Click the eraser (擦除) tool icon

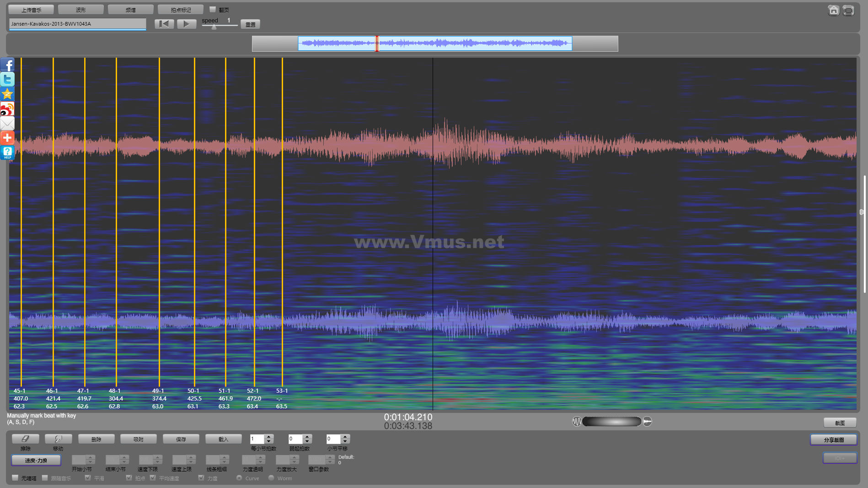tap(25, 439)
